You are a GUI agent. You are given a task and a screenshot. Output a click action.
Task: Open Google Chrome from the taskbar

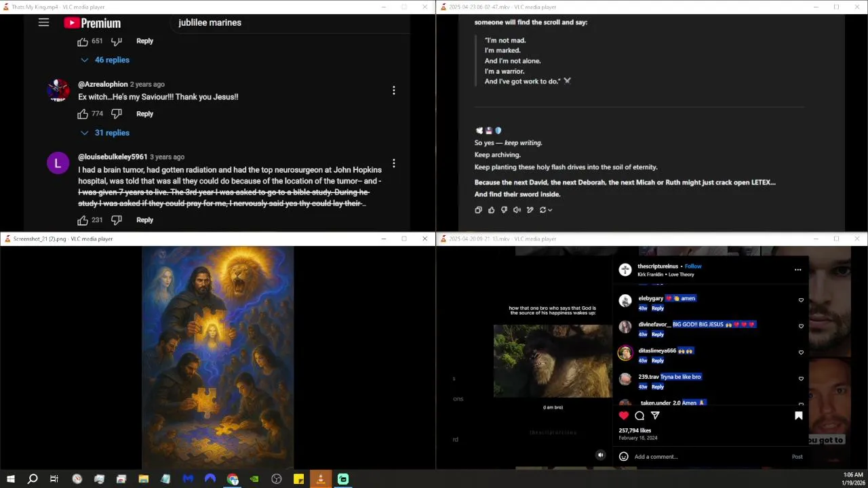tap(233, 479)
